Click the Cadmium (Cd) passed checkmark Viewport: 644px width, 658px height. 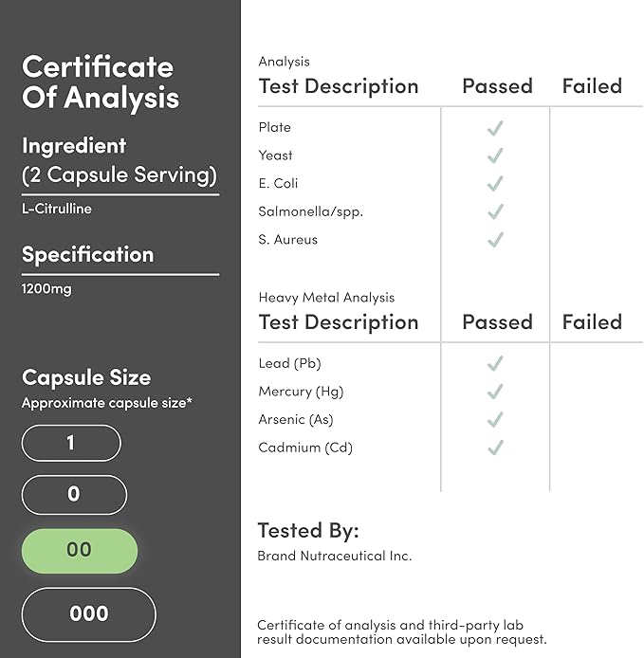pos(494,448)
